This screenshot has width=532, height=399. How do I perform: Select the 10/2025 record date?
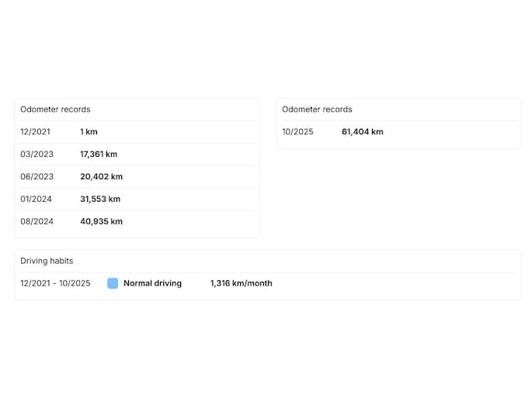click(x=297, y=132)
